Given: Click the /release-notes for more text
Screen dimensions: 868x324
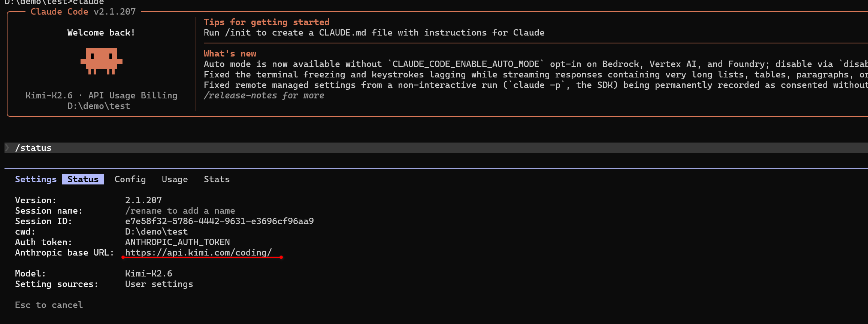Looking at the screenshot, I should pyautogui.click(x=264, y=95).
